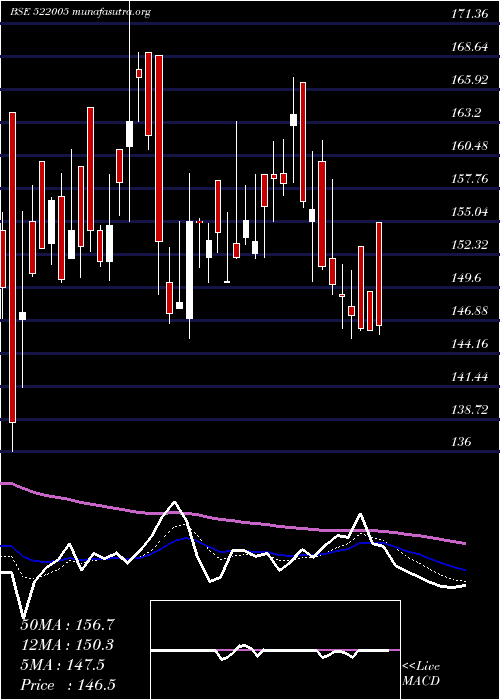This screenshot has height=700, width=500.
Task: Click the <<Live MACD label
Action: (x=421, y=674)
